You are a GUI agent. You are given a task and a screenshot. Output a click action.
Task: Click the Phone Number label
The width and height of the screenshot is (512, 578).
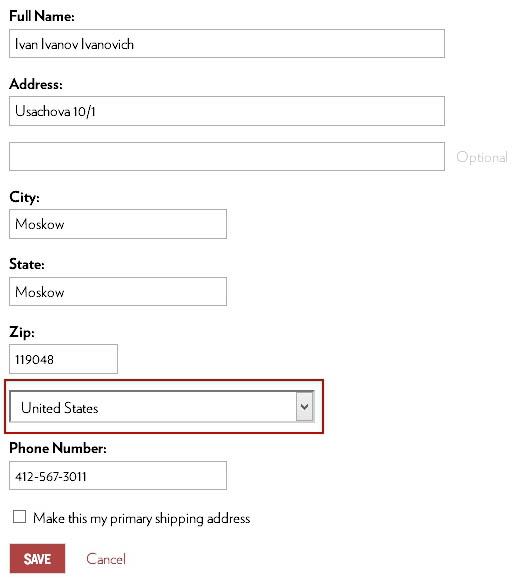click(58, 448)
